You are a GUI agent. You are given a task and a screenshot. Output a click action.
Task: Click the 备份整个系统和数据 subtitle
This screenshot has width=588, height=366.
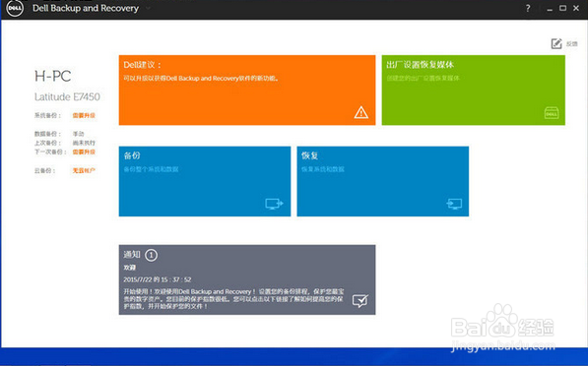click(151, 169)
